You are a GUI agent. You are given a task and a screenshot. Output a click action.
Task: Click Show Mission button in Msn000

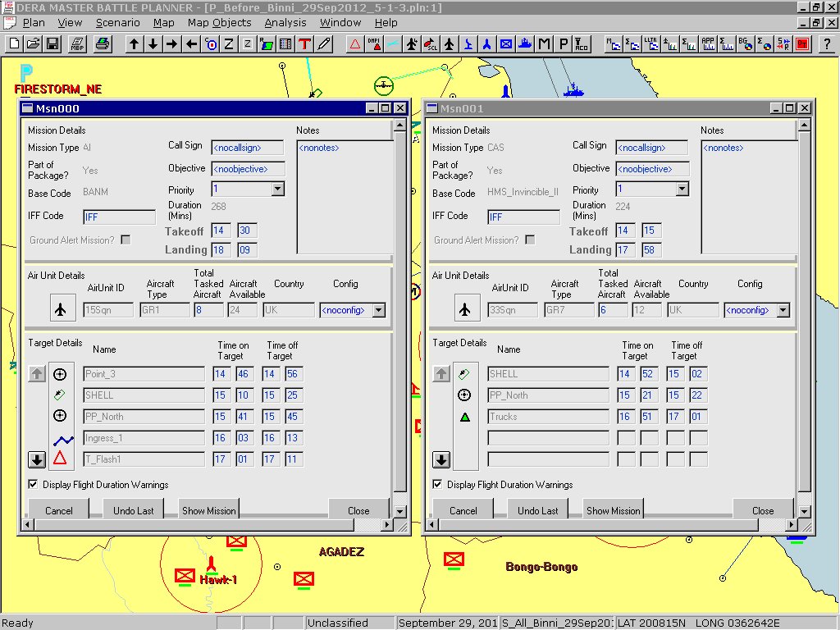tap(209, 510)
